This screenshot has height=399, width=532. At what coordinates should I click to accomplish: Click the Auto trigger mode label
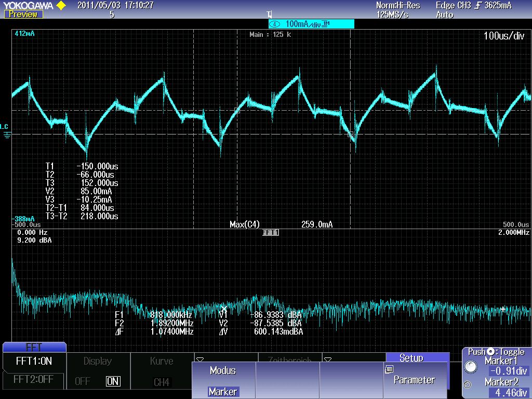[445, 15]
